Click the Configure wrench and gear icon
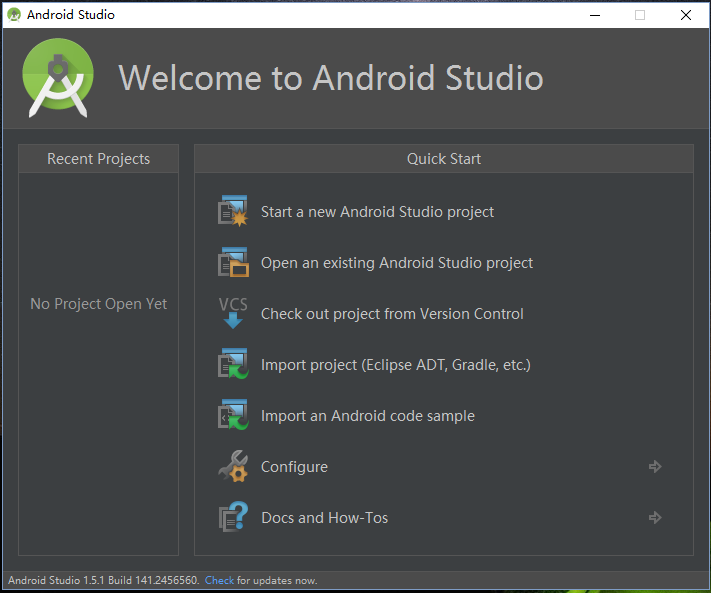 click(233, 466)
